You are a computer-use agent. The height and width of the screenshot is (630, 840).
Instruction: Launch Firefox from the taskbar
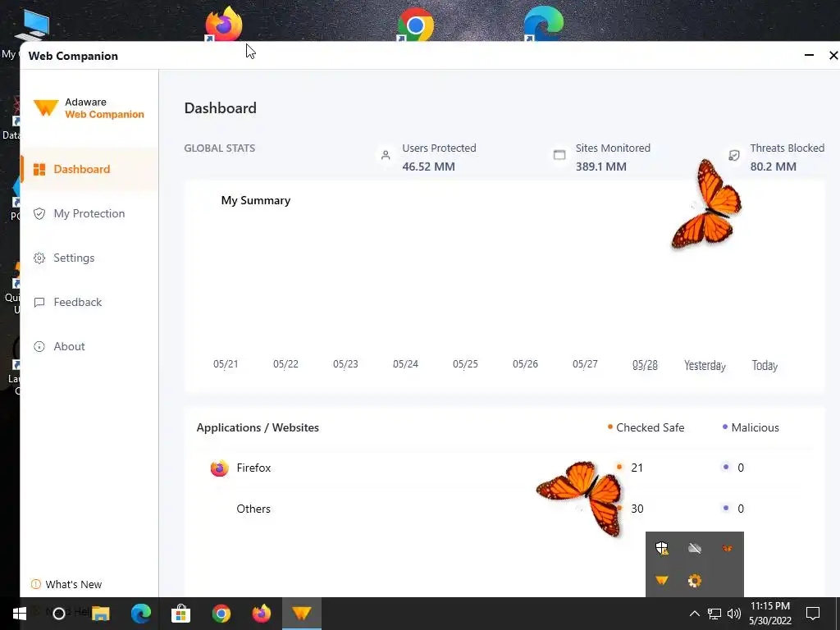click(x=262, y=614)
